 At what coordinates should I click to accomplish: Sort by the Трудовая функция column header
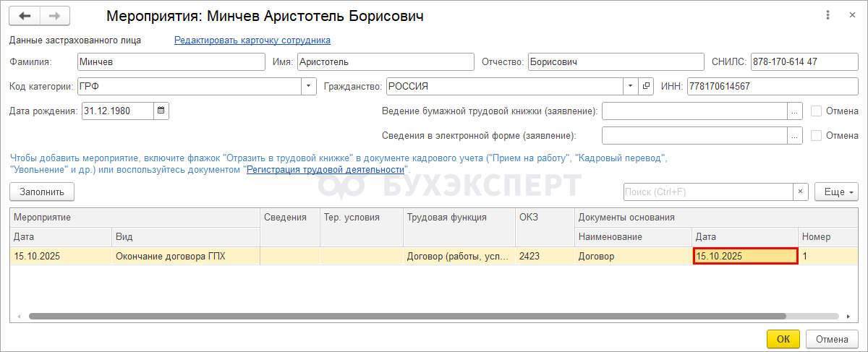pyautogui.click(x=457, y=218)
